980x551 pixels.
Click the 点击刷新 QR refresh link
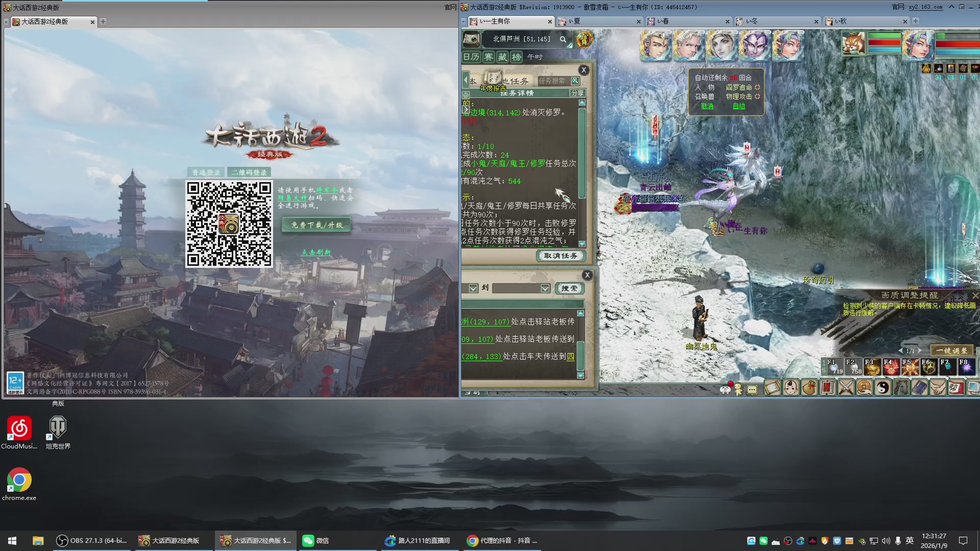coord(316,253)
